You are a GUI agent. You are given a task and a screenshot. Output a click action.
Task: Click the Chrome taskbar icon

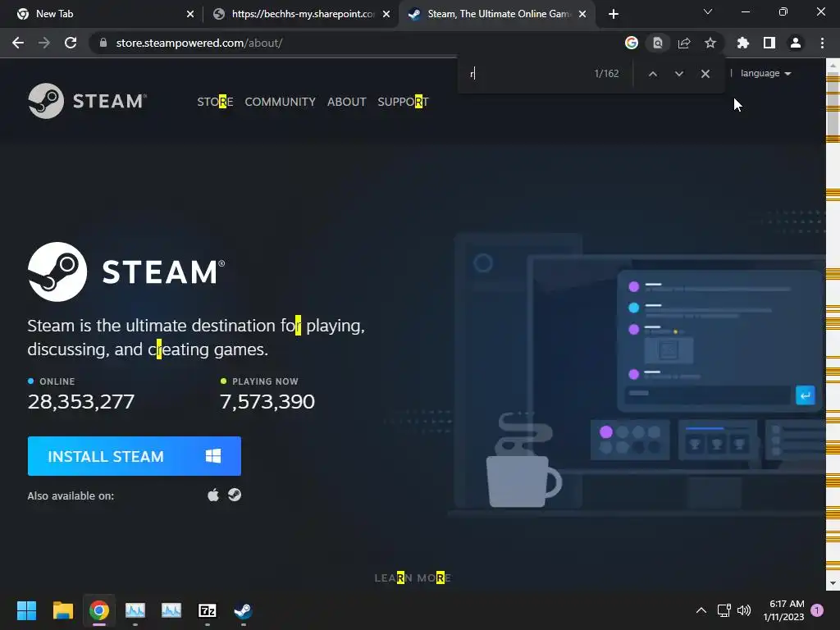pyautogui.click(x=99, y=610)
